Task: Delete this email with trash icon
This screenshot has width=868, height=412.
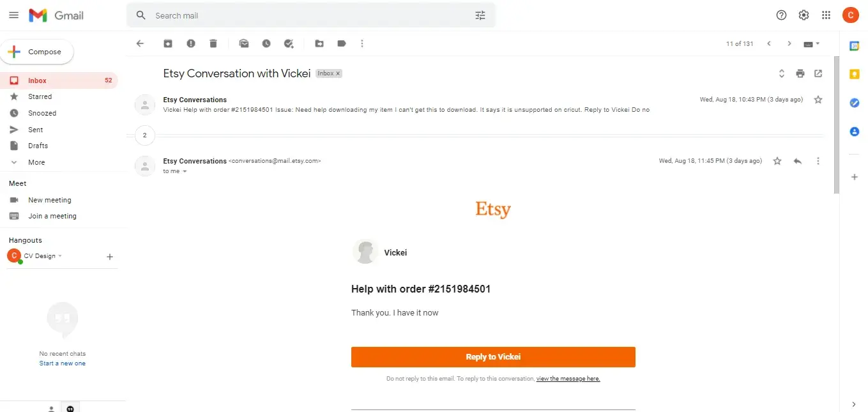Action: 213,43
